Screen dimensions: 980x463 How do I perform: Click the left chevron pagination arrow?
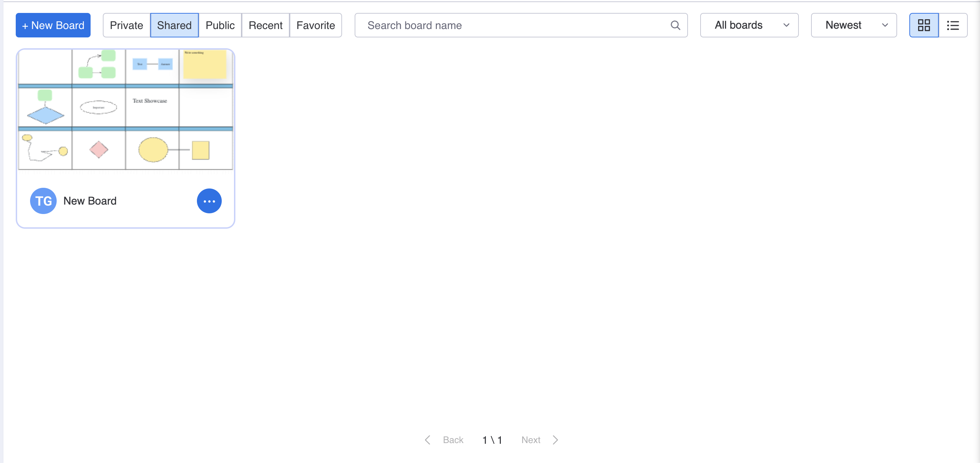pyautogui.click(x=428, y=440)
